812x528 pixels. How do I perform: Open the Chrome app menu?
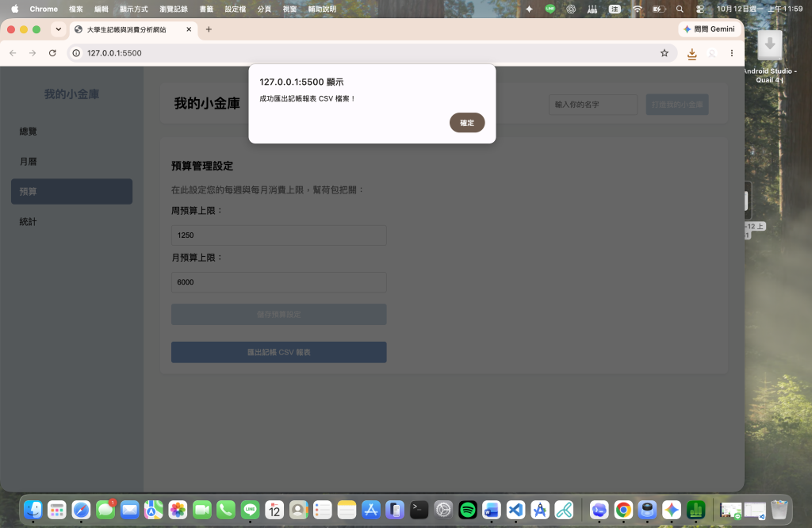coord(44,9)
